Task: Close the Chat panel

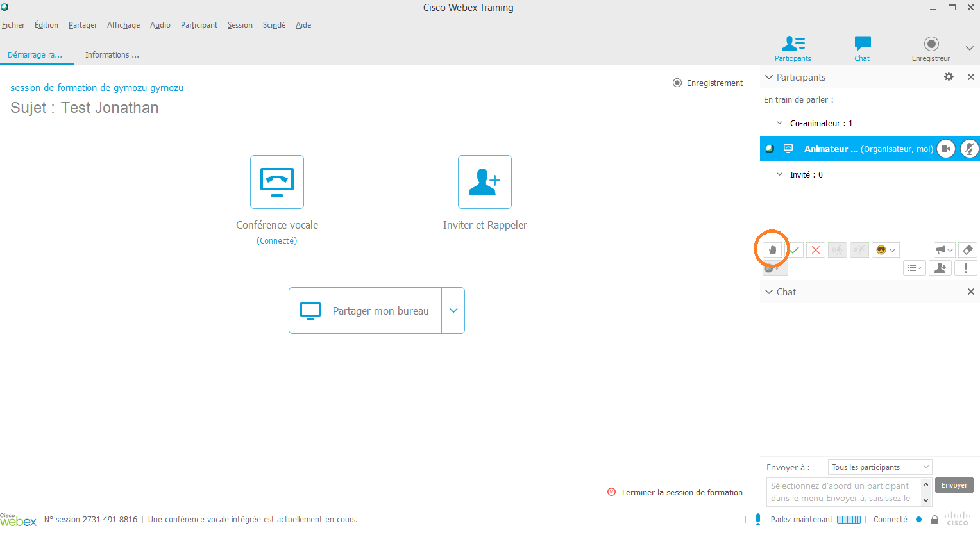Action: 971,292
